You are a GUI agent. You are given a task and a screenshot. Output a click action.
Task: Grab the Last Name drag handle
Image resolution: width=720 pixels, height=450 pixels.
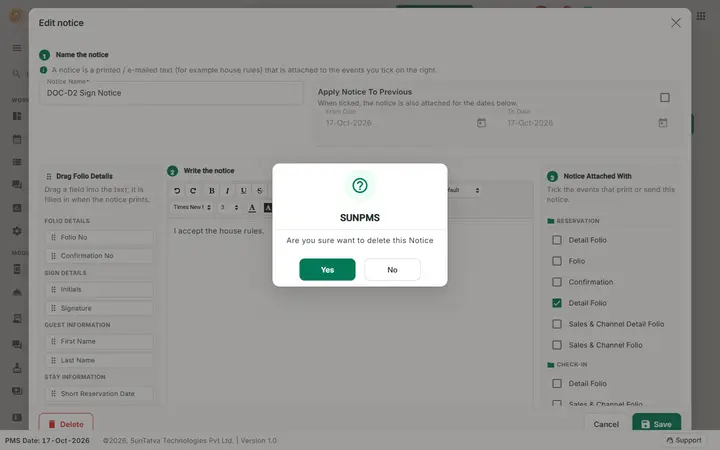(x=53, y=360)
